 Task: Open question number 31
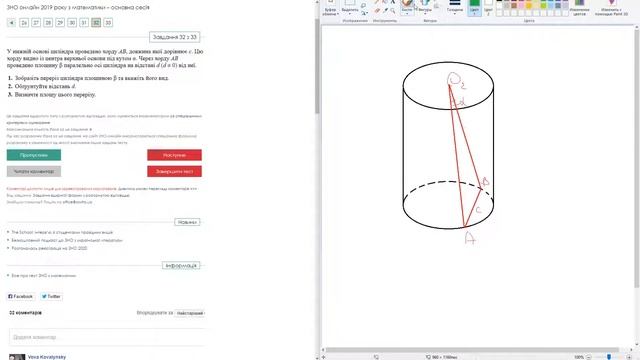[84, 23]
